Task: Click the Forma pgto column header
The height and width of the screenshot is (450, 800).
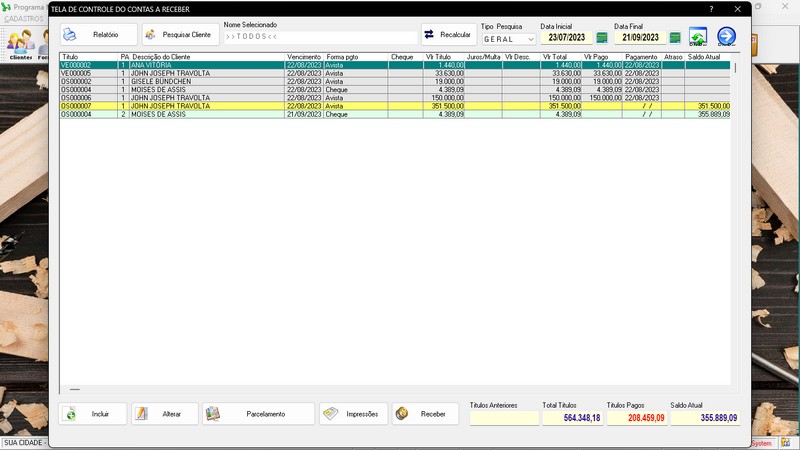Action: point(356,57)
